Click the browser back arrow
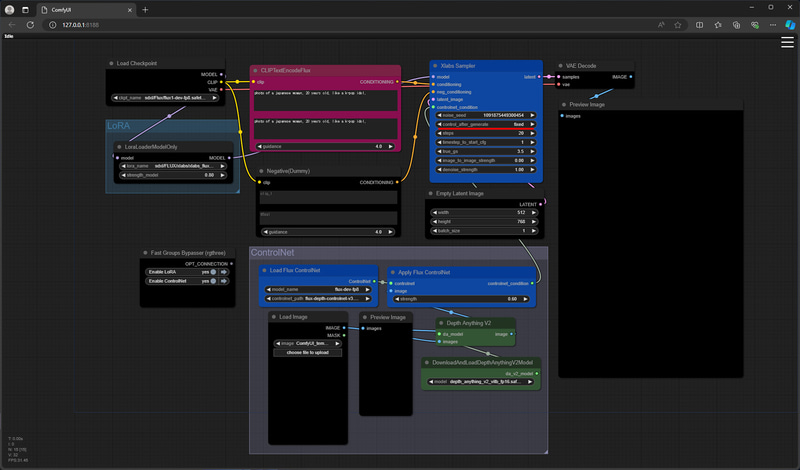800x470 pixels. point(12,24)
